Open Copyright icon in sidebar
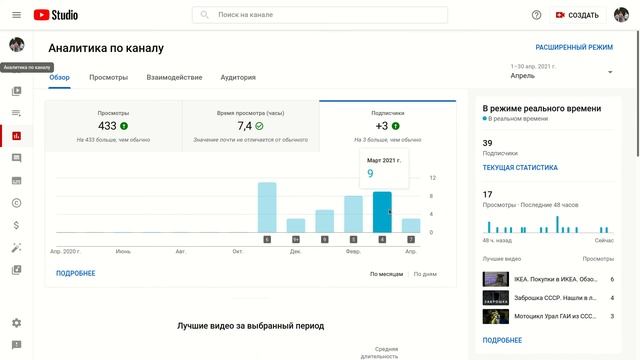The image size is (640, 360). tap(16, 203)
